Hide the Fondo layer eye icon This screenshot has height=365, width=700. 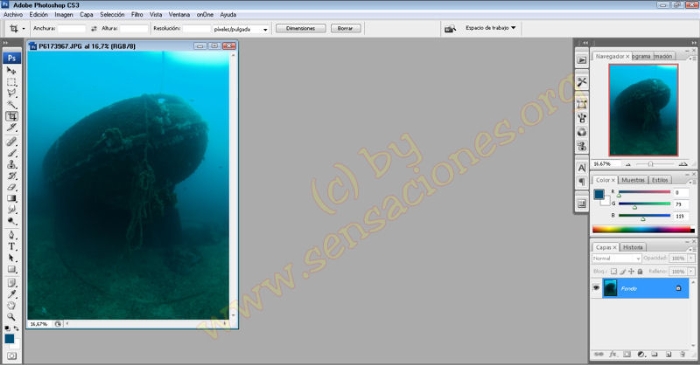point(596,288)
